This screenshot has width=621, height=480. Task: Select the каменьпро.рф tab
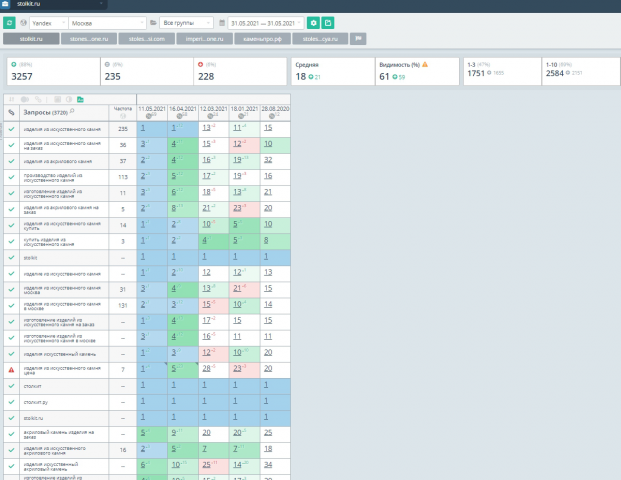[x=263, y=39]
